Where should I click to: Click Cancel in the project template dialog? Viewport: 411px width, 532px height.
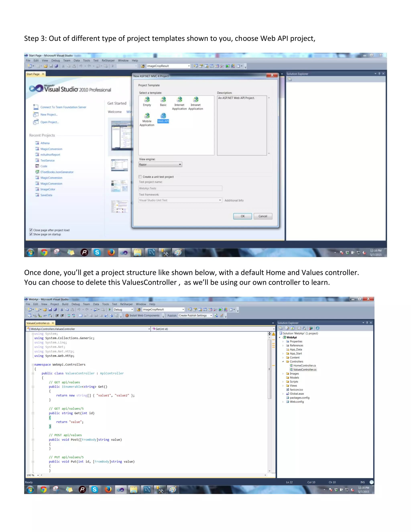(263, 216)
